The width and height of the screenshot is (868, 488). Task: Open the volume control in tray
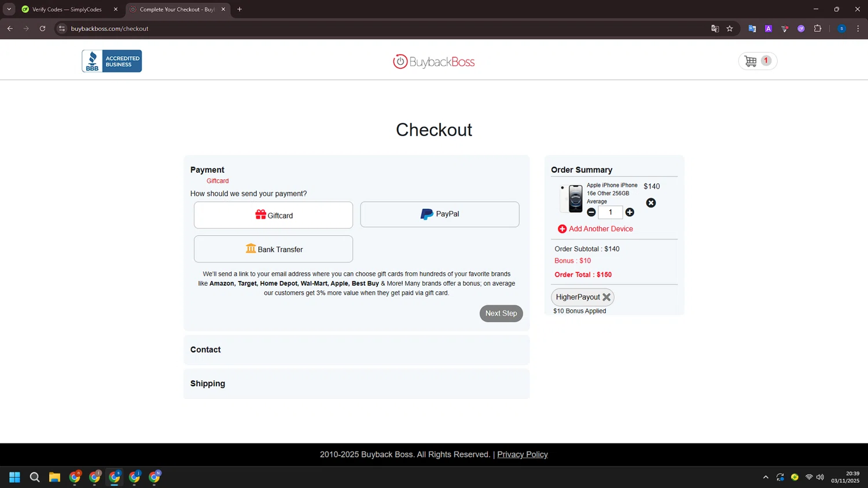point(820,477)
